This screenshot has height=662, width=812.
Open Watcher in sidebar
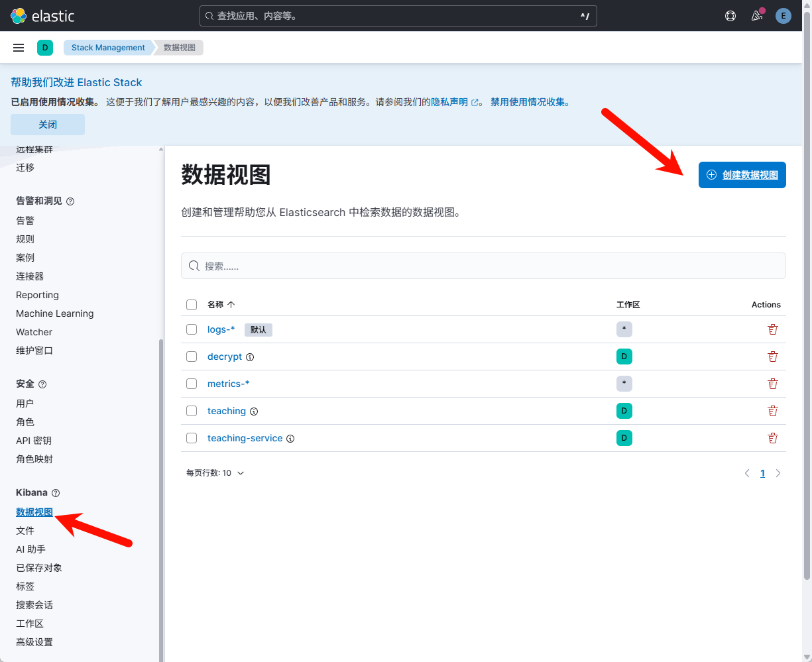coord(34,332)
